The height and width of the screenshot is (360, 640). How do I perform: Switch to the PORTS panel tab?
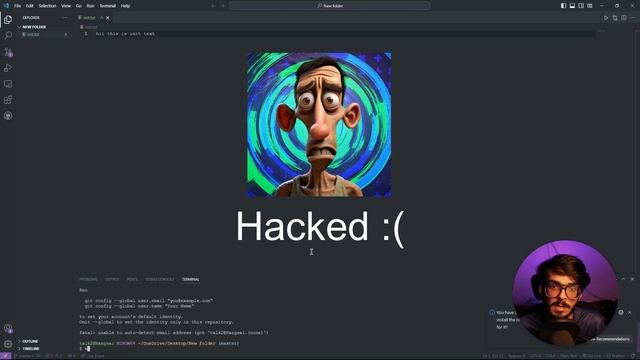132,280
